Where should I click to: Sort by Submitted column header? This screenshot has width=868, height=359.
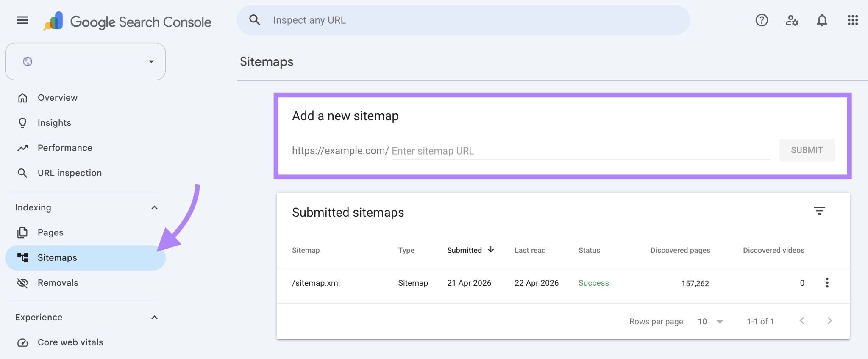coord(470,250)
